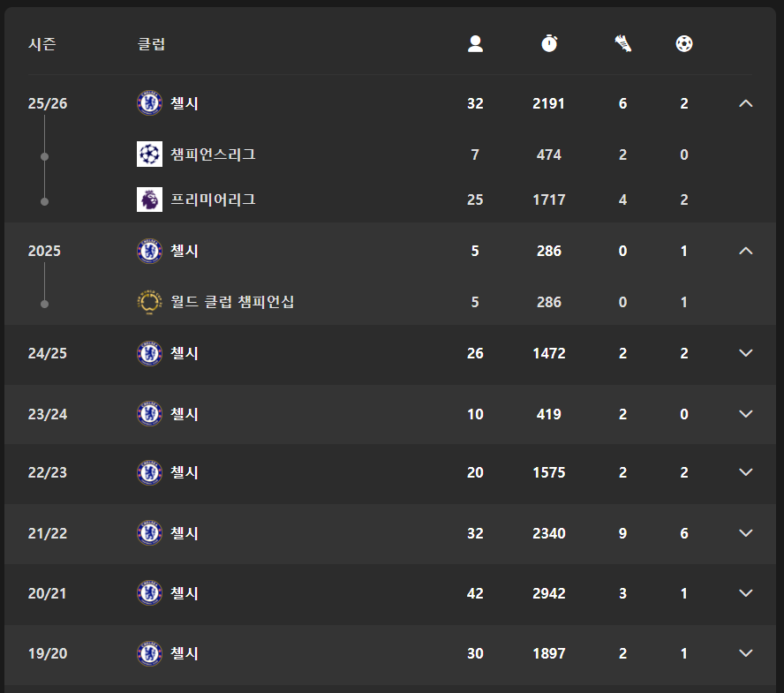
Task: Click the Premier League logo icon
Action: pyautogui.click(x=150, y=200)
